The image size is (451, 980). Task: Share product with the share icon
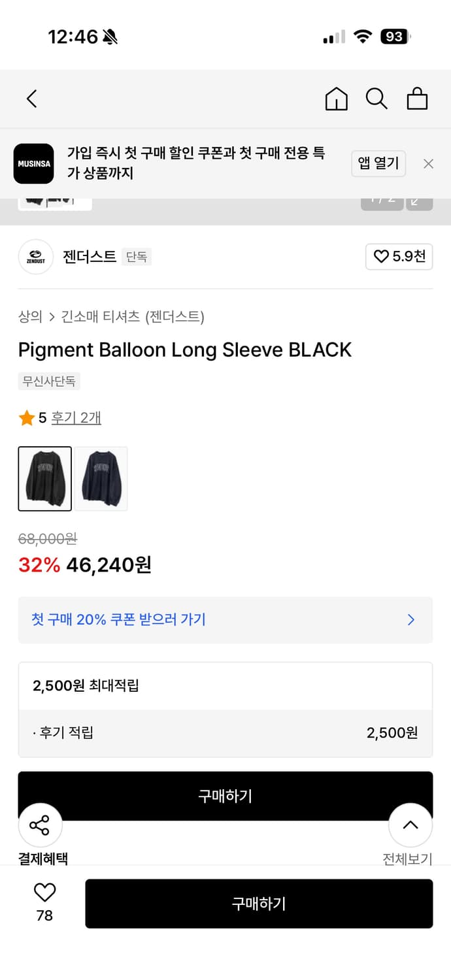click(x=40, y=825)
